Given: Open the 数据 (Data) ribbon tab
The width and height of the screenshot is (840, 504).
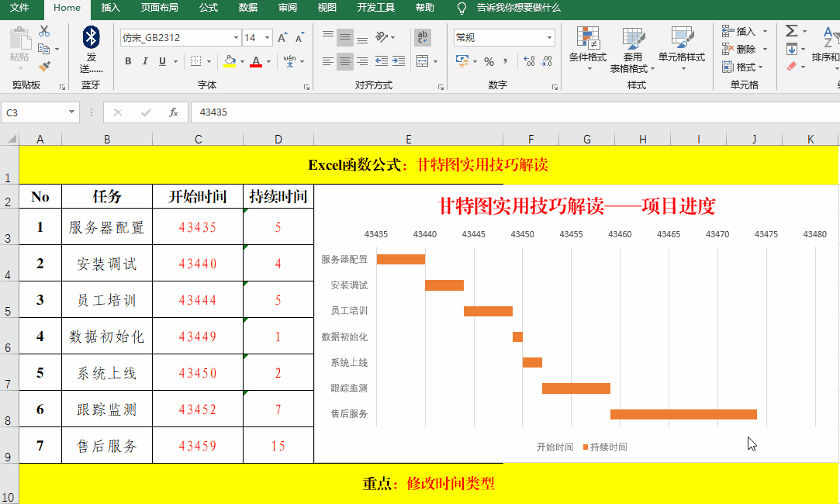Looking at the screenshot, I should (x=248, y=8).
